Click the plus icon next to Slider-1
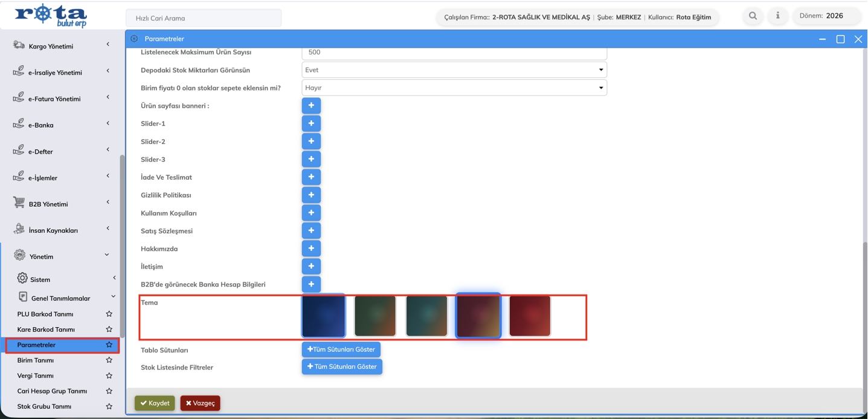 pos(311,123)
